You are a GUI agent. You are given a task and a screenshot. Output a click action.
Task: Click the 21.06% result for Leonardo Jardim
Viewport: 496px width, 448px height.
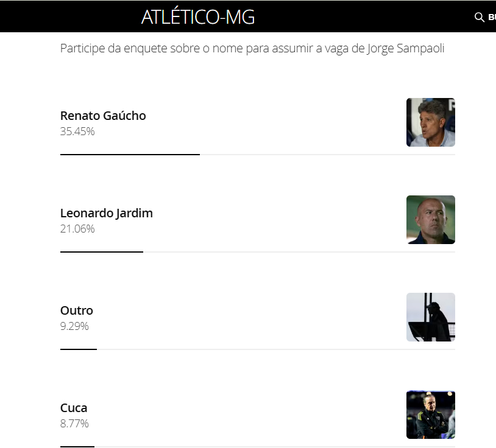[77, 229]
